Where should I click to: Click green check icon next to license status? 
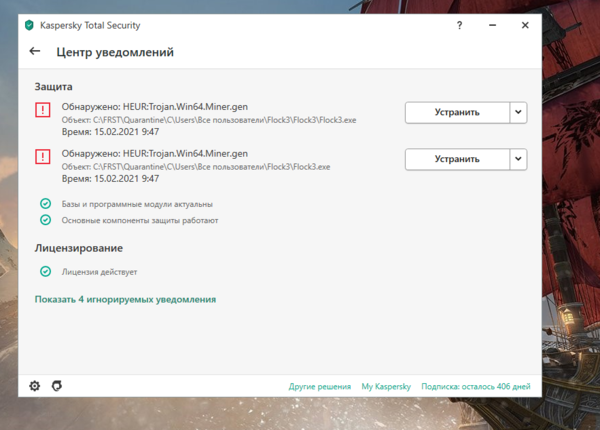click(x=46, y=272)
